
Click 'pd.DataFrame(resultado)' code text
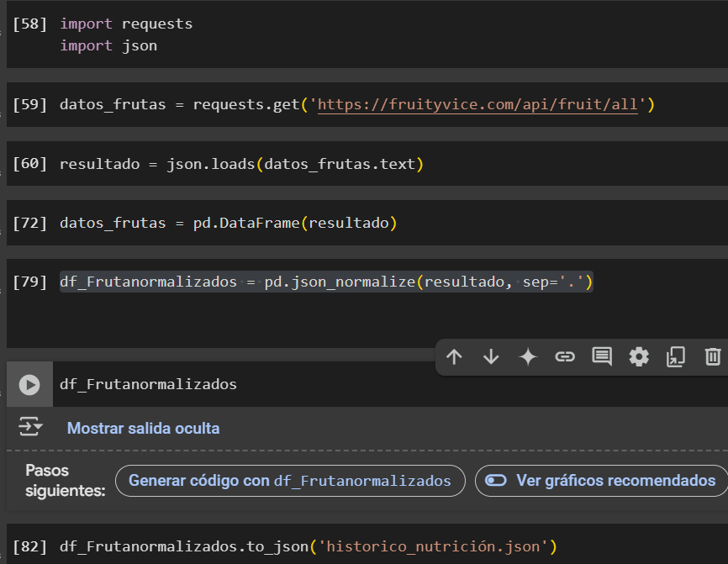(x=295, y=223)
